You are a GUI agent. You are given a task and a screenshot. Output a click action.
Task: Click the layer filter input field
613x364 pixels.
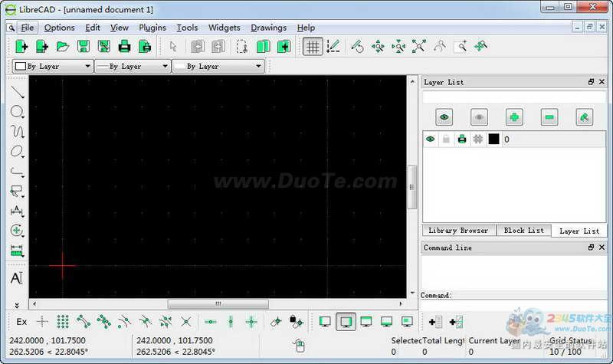(514, 97)
